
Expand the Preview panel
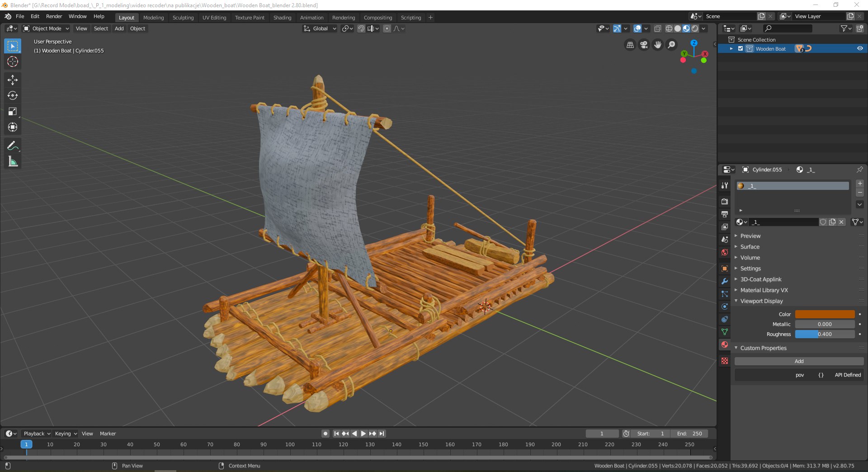coord(750,236)
